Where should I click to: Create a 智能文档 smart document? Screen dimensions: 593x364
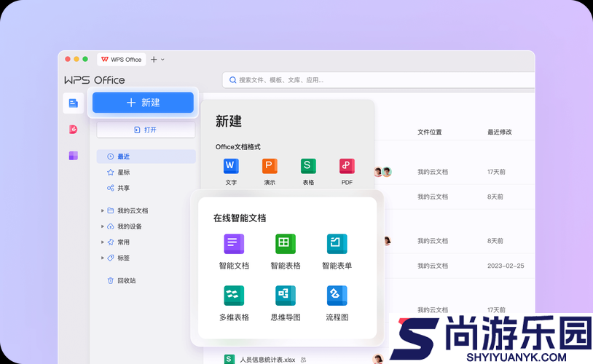pos(234,251)
